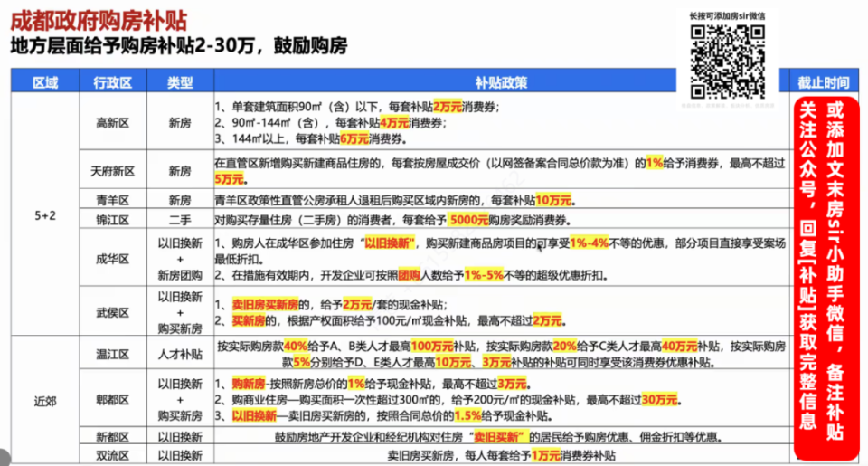Click highlighted 5000元 in 锦江区 policy

click(469, 220)
